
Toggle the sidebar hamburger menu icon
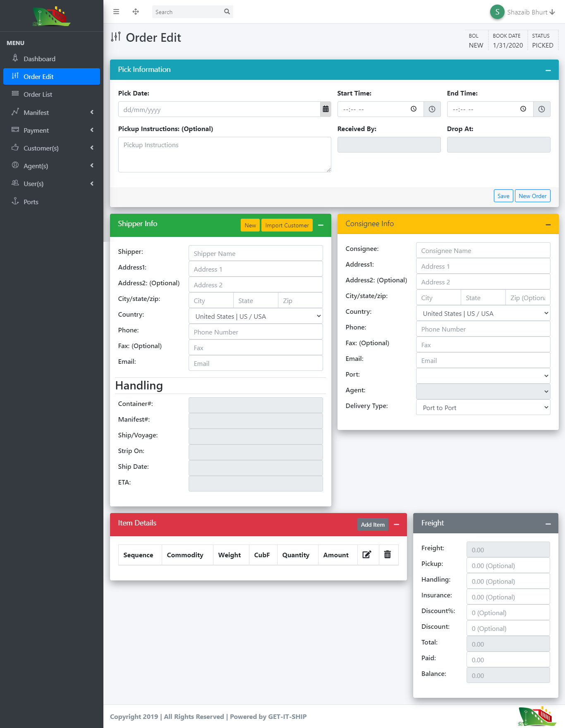[116, 12]
